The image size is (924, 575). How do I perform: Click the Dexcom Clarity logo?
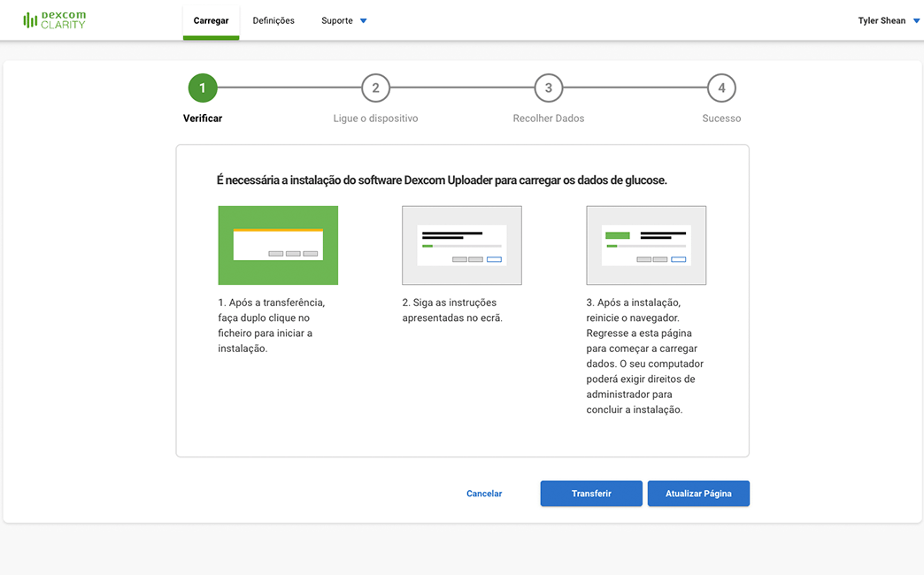pyautogui.click(x=54, y=20)
